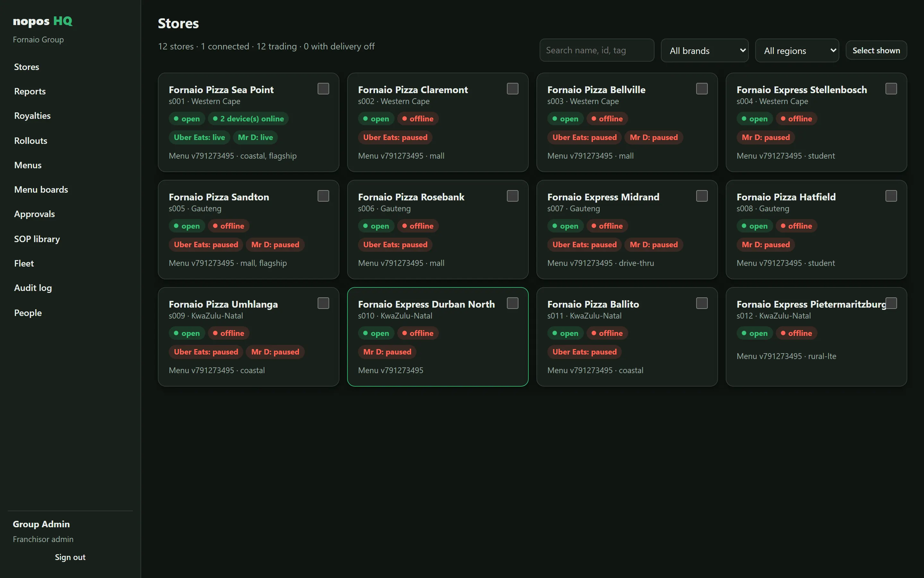The image size is (924, 578).
Task: Toggle checkbox for Fornaio Express Stellenbosch
Action: point(891,89)
